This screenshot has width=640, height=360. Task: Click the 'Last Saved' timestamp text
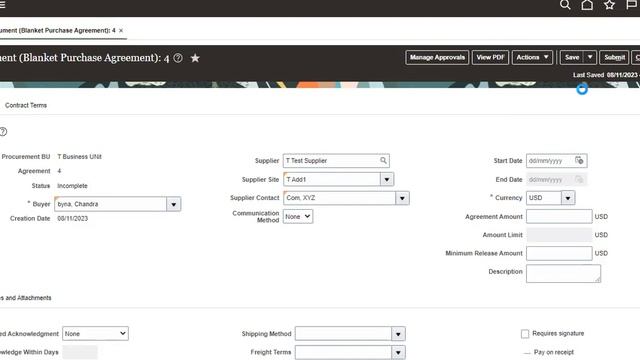[606, 75]
